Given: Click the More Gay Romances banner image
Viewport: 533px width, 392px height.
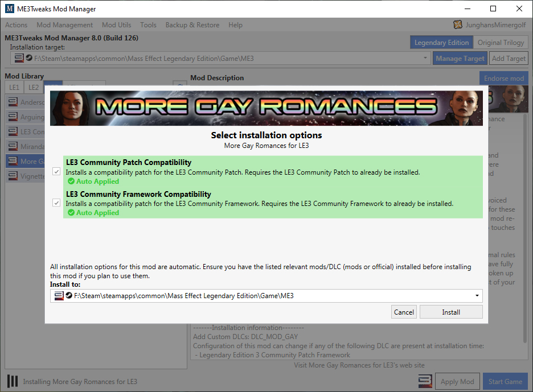Looking at the screenshot, I should [266, 108].
